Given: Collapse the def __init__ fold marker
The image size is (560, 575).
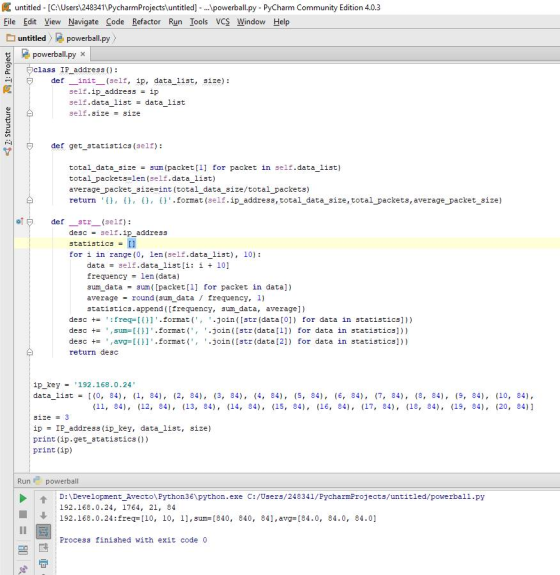Looking at the screenshot, I should [x=30, y=81].
